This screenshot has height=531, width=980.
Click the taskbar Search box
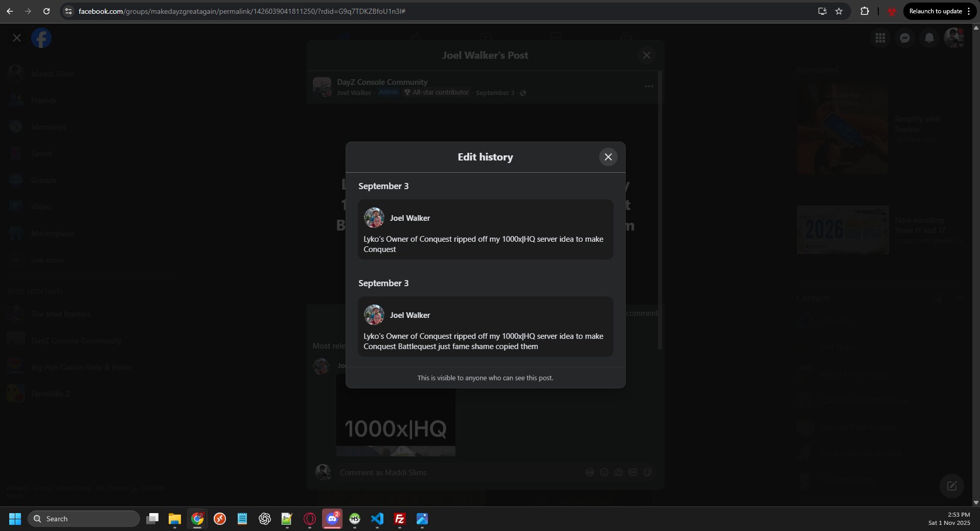(x=84, y=519)
